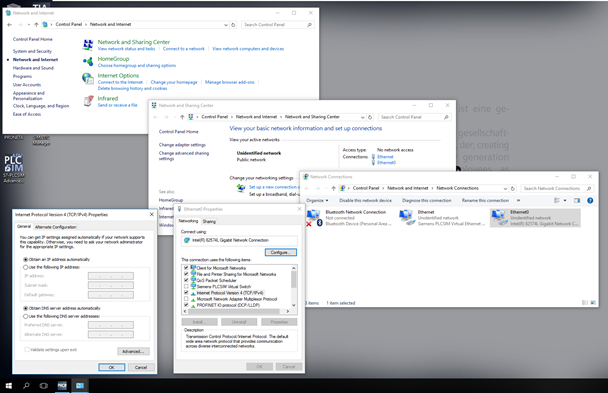Switch to Alternate Configuration tab
The image size is (608, 393).
click(x=55, y=227)
